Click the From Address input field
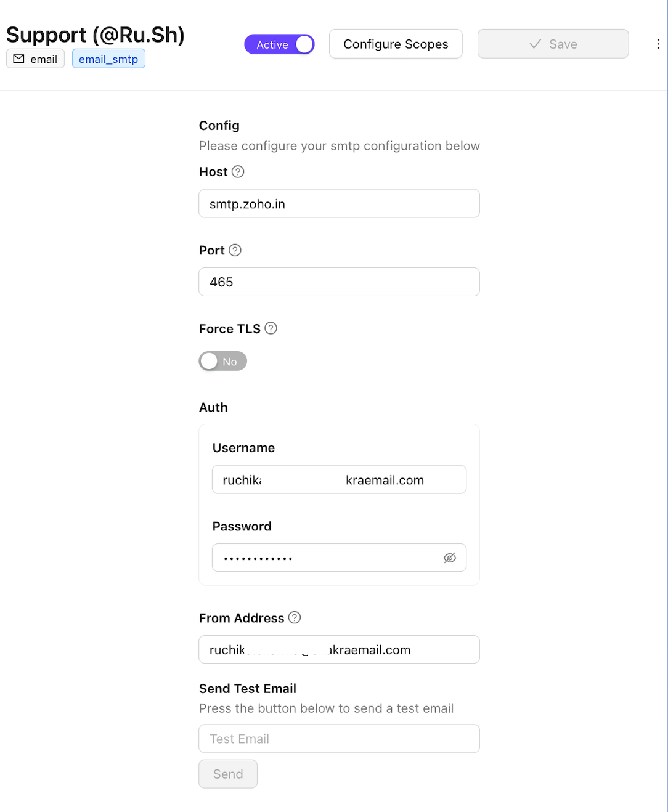 339,650
